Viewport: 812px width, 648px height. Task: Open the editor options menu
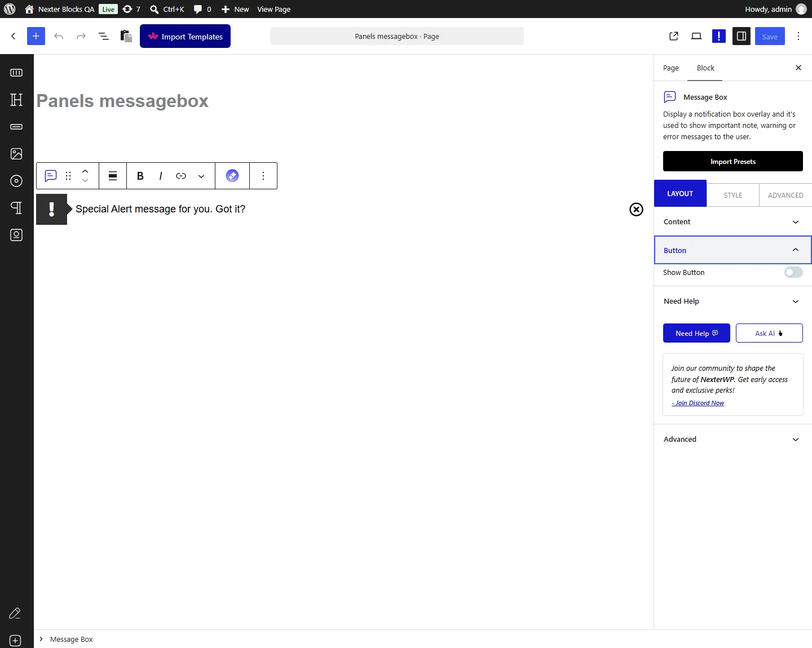click(798, 36)
